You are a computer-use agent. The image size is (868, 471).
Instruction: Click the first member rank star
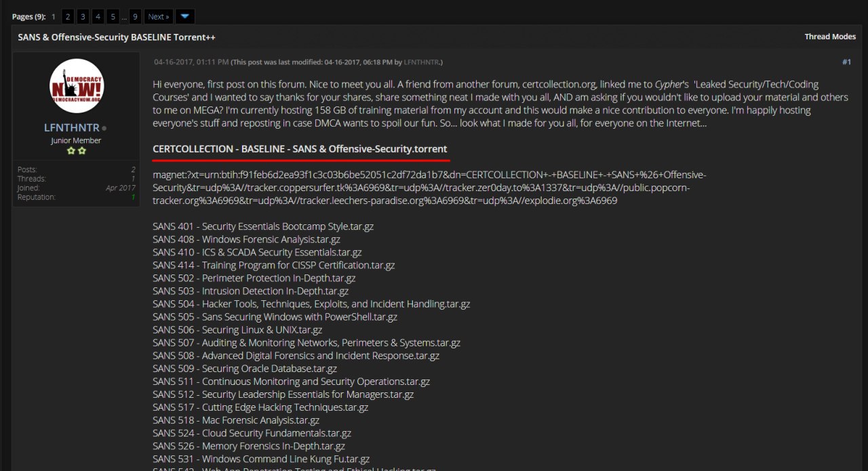71,151
